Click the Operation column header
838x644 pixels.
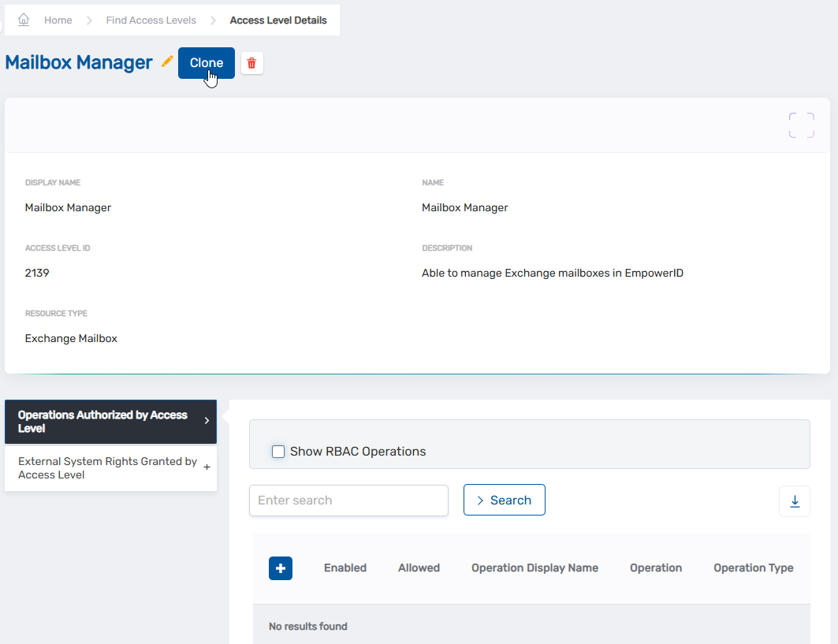coord(655,568)
